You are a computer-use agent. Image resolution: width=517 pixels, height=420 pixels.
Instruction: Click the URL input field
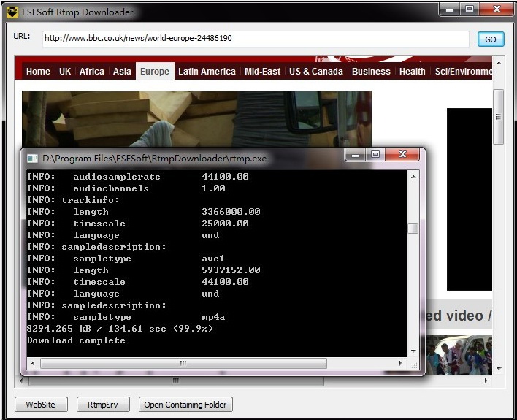coord(256,39)
